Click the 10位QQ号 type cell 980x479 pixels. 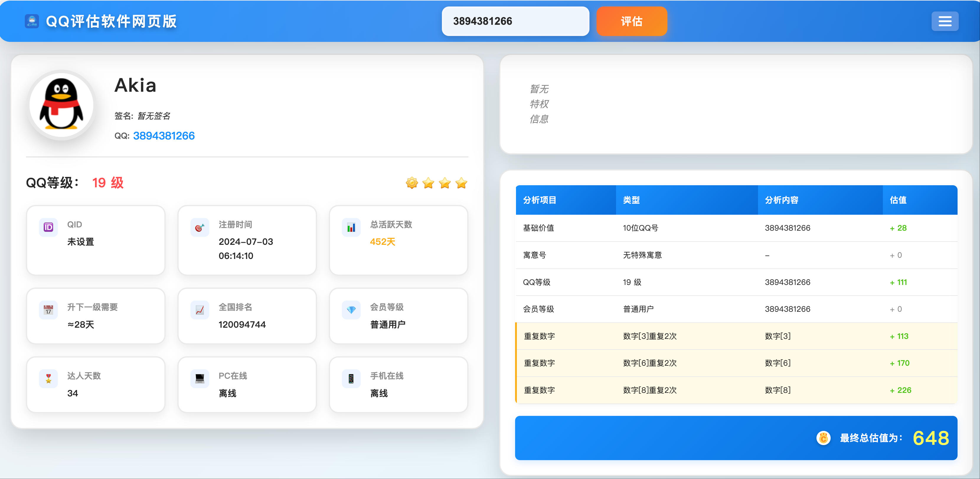click(x=641, y=228)
